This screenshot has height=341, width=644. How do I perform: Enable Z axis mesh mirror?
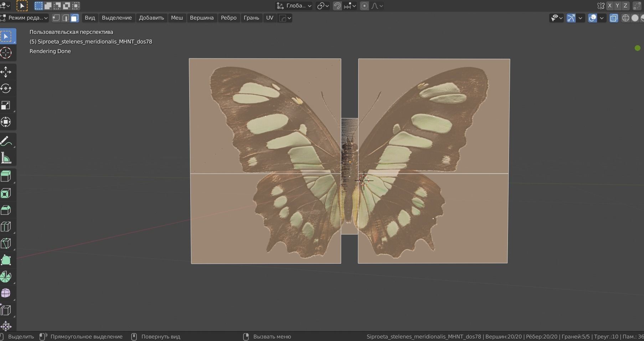[625, 6]
